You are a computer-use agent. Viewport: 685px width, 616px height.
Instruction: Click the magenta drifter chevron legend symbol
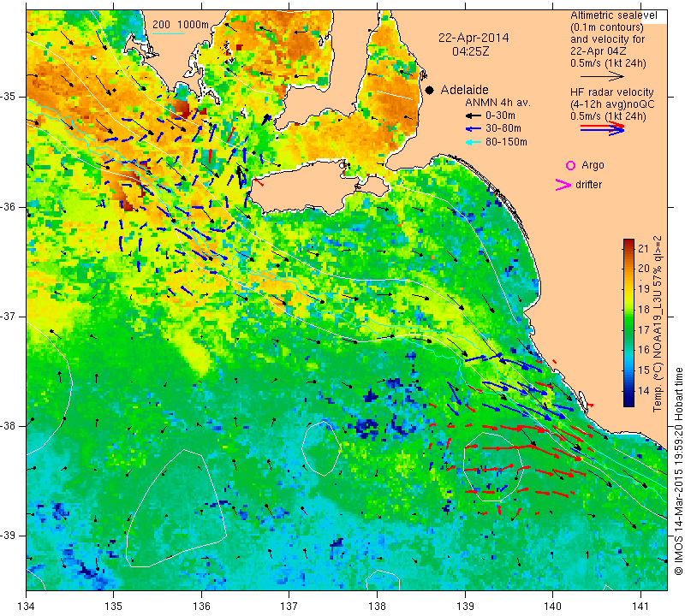click(563, 185)
